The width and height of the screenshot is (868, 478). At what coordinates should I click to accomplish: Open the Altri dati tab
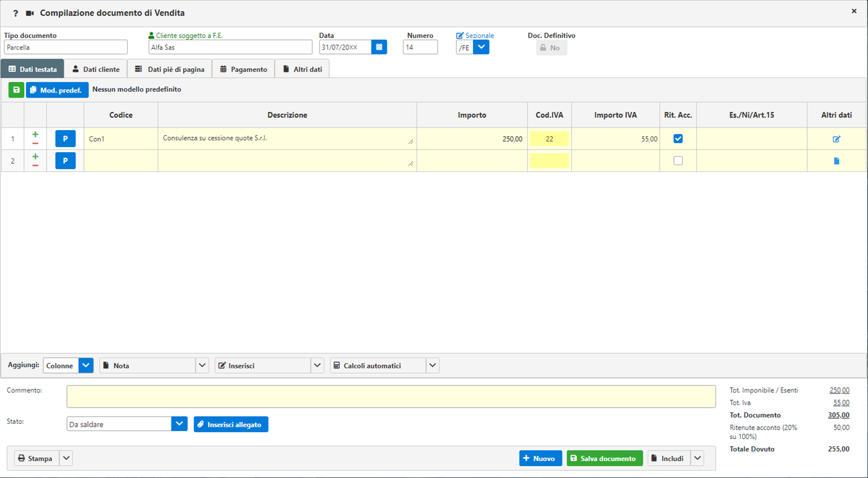tap(302, 69)
